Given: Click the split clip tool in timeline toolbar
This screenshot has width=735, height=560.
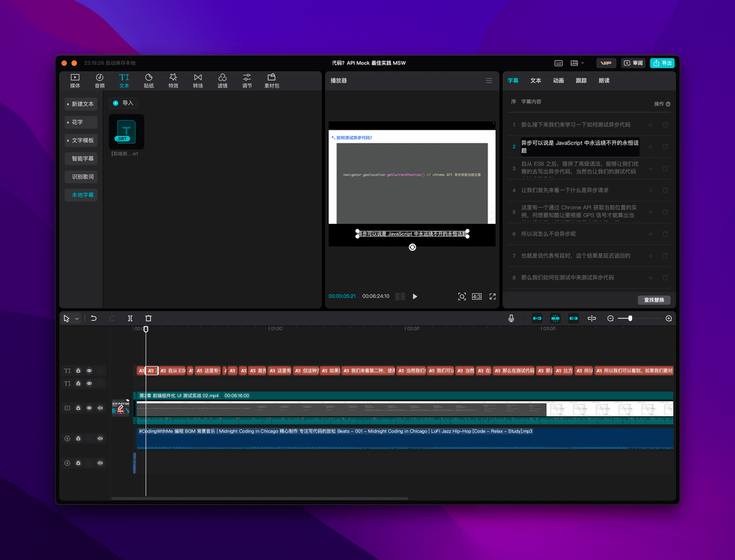Looking at the screenshot, I should [x=130, y=318].
